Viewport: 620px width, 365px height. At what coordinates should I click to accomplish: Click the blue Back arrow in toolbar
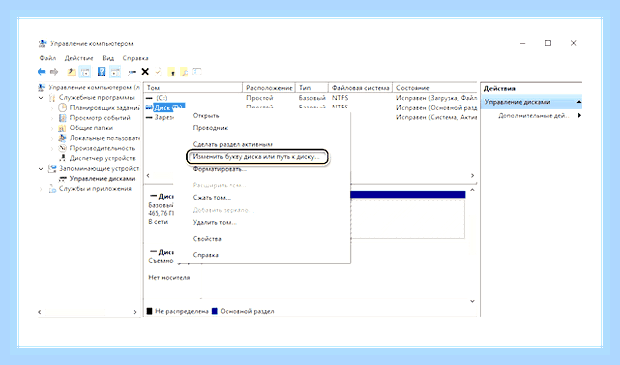(x=42, y=72)
